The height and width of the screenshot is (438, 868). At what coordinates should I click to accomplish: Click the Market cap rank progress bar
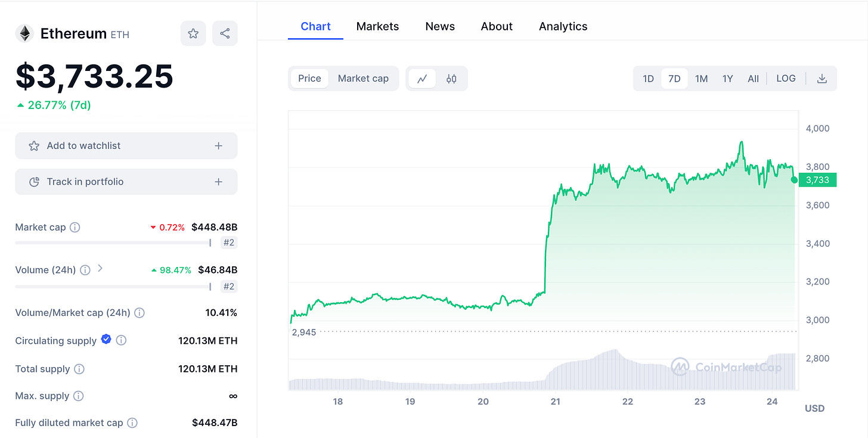[x=113, y=243]
